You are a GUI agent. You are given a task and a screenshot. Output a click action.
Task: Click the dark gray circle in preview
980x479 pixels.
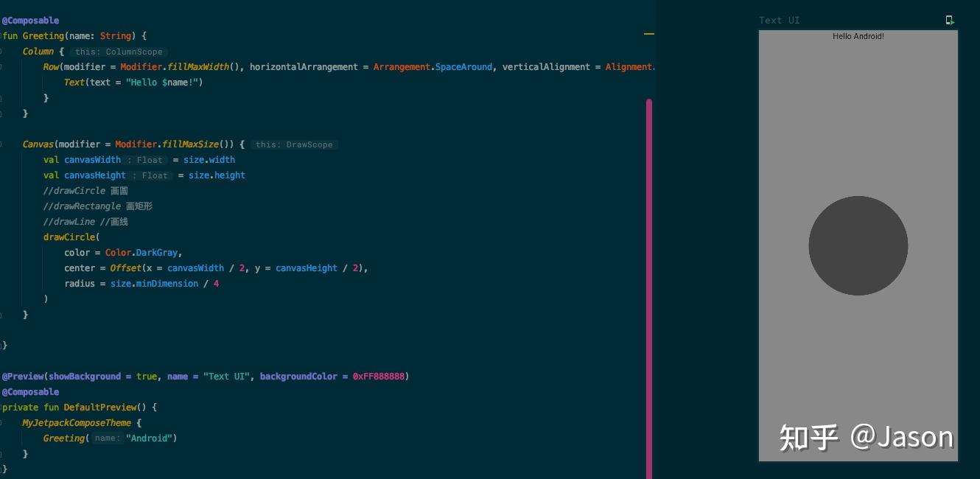pos(858,245)
